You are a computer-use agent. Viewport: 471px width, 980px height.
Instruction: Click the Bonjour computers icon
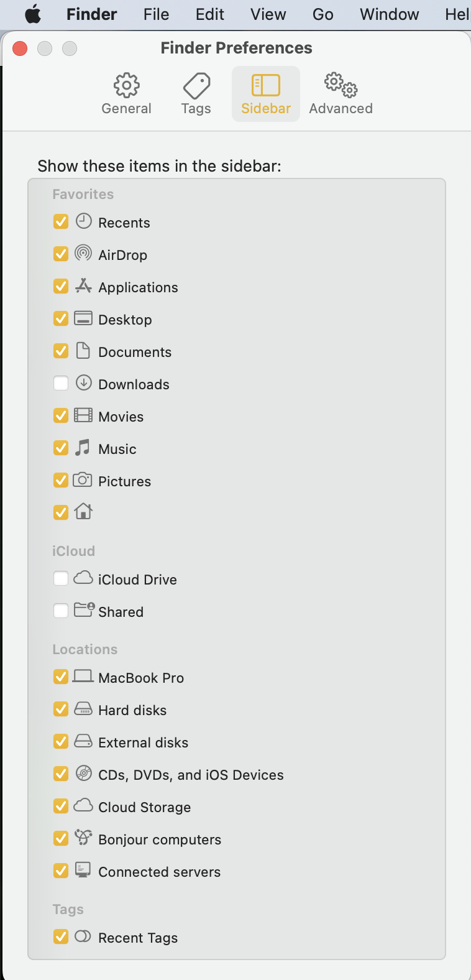pyautogui.click(x=83, y=837)
